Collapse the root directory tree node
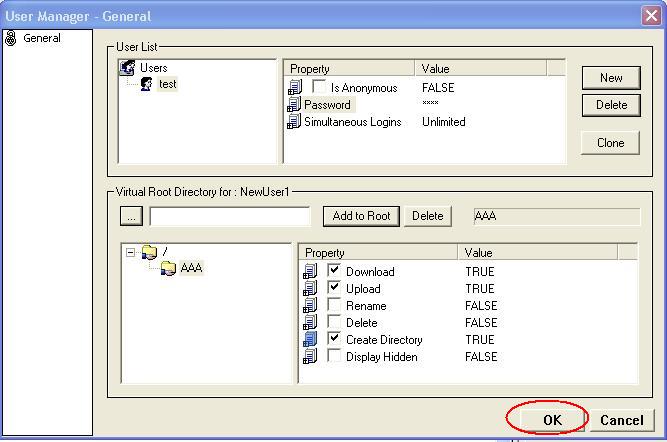Image resolution: width=667 pixels, height=442 pixels. click(131, 252)
